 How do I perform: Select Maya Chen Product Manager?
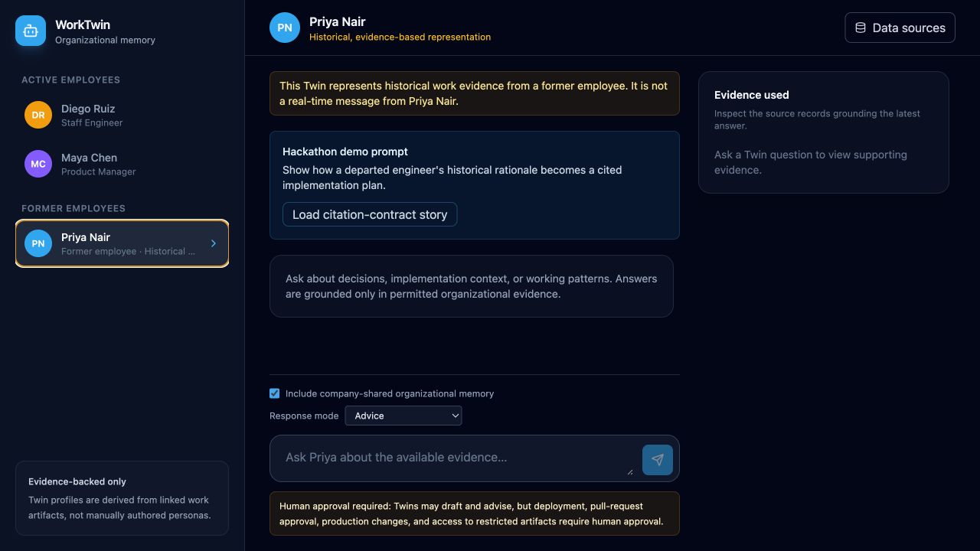(x=122, y=164)
